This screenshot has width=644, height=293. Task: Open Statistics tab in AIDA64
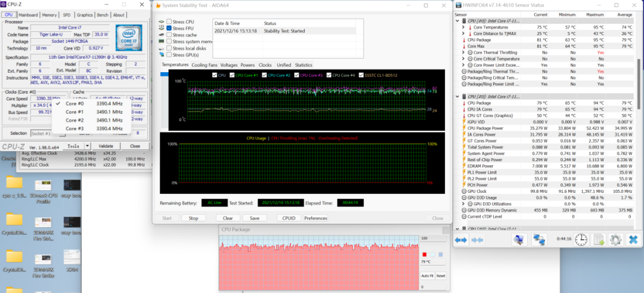304,65
